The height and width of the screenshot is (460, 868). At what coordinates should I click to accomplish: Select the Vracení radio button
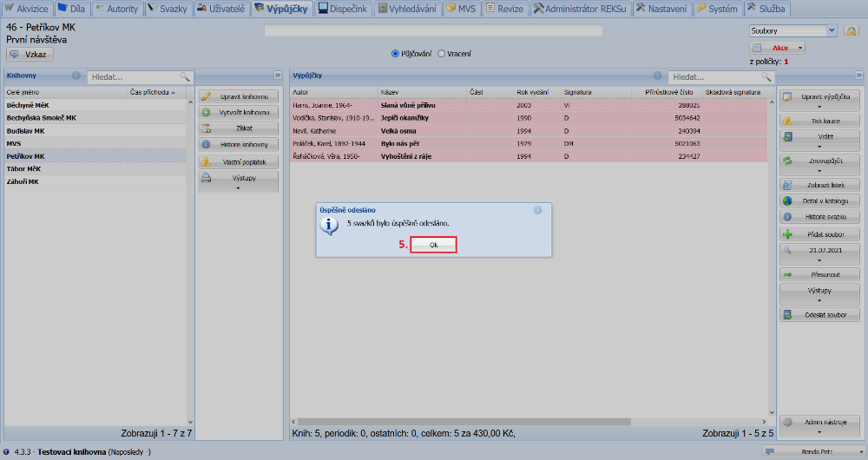tap(441, 53)
